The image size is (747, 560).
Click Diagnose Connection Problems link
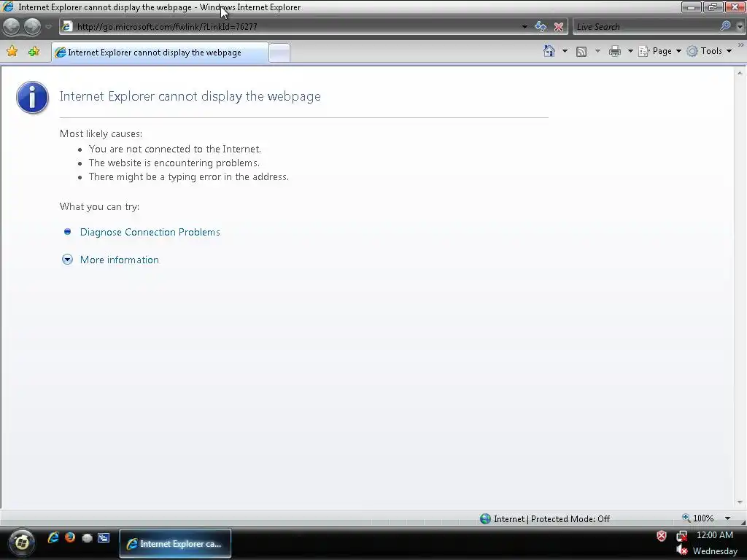[x=150, y=232]
